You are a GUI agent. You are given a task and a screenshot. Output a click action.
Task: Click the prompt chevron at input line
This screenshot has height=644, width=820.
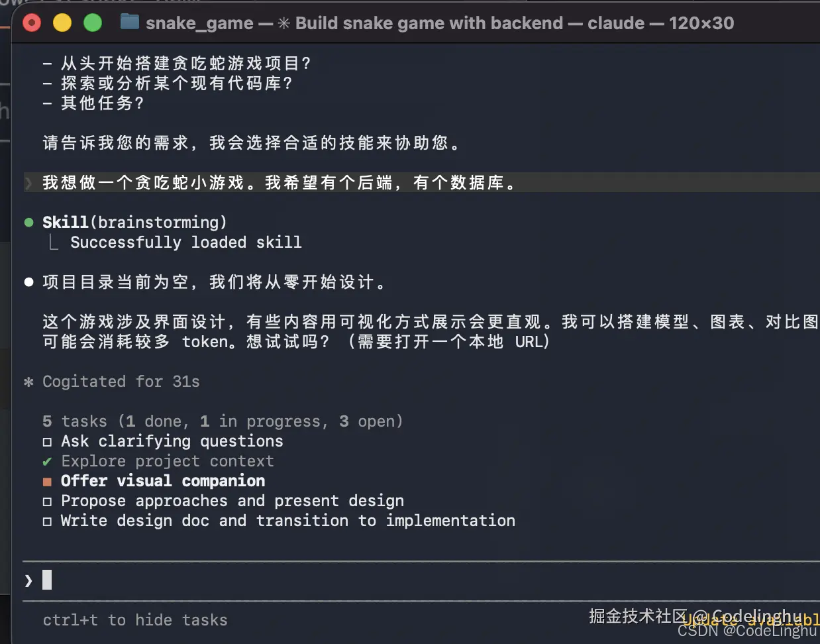click(x=28, y=580)
